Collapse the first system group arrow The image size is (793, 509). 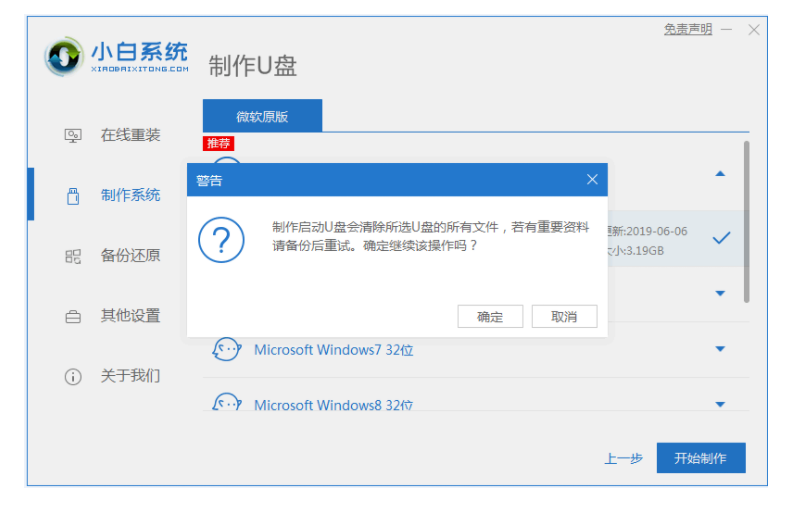click(720, 174)
